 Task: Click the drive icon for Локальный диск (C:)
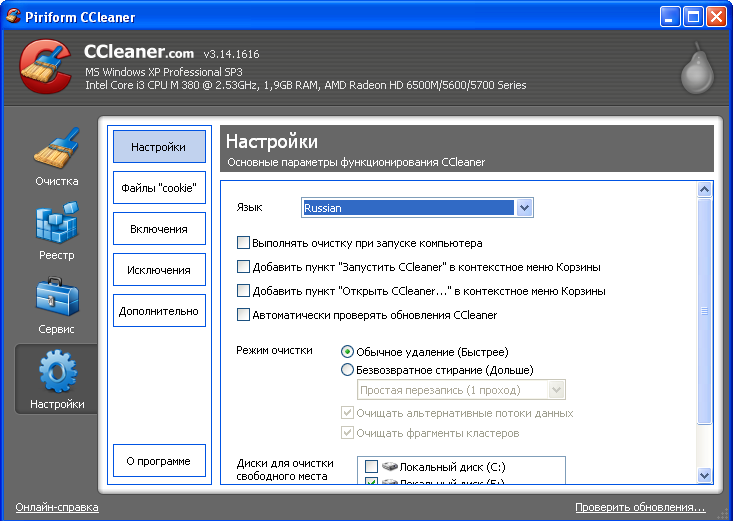[389, 466]
